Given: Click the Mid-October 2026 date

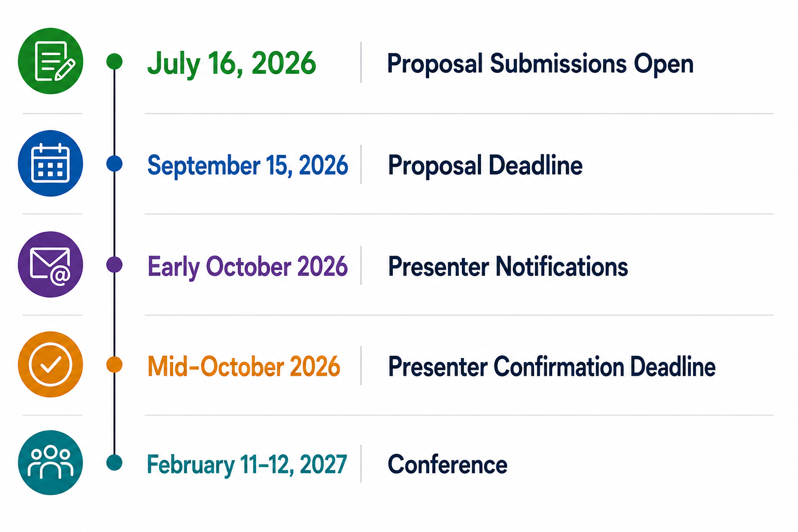Looking at the screenshot, I should [244, 367].
